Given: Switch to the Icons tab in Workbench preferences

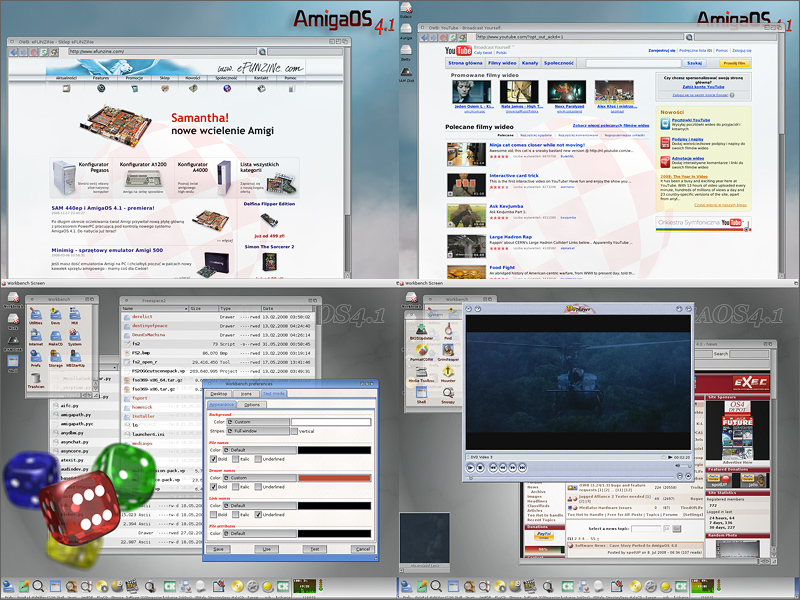Looking at the screenshot, I should (246, 394).
